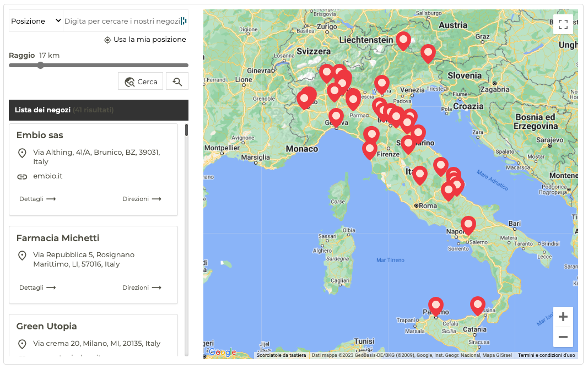Open the embio.it website link
This screenshot has height=369, width=588.
pos(47,176)
